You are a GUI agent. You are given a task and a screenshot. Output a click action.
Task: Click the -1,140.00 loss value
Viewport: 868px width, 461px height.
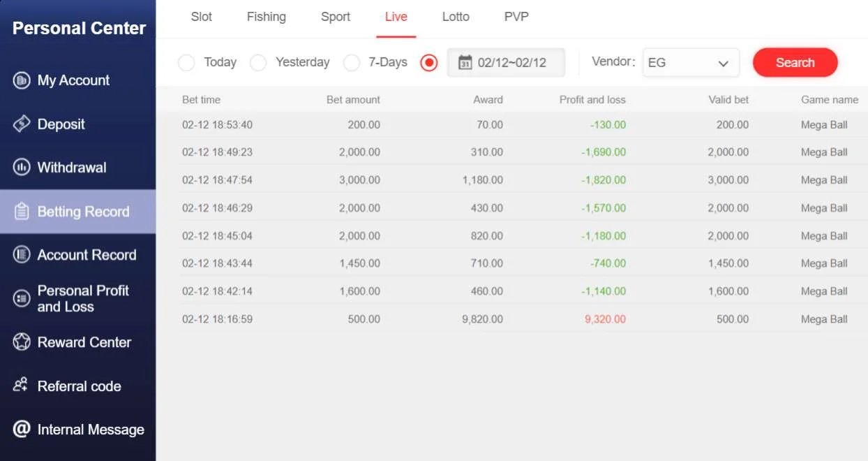coord(604,291)
